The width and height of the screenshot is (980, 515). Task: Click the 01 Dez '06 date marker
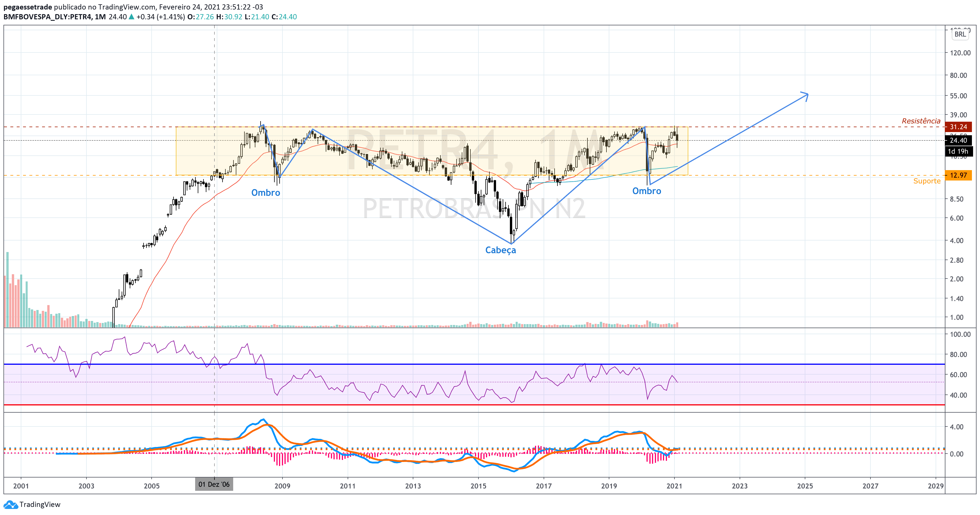(214, 484)
